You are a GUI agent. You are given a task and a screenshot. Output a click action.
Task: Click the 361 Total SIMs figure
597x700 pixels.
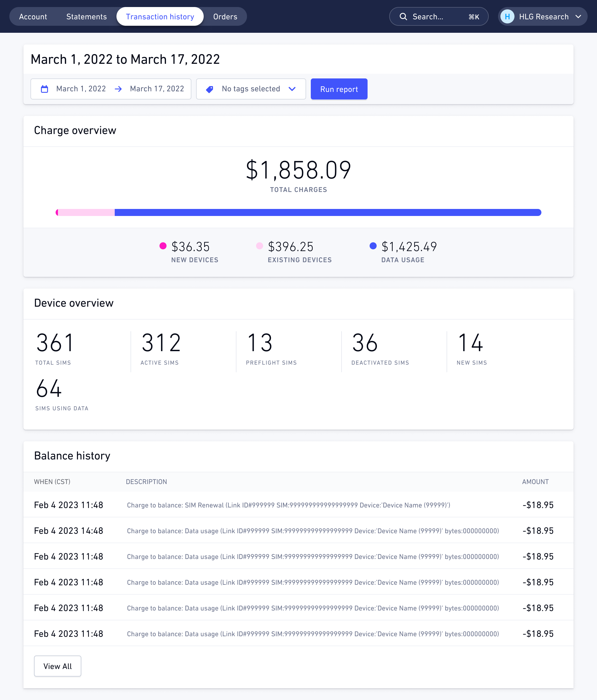[55, 343]
